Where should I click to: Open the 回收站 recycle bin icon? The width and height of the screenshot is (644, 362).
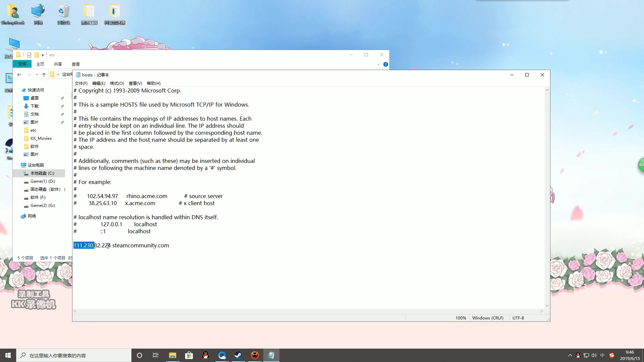[x=64, y=14]
